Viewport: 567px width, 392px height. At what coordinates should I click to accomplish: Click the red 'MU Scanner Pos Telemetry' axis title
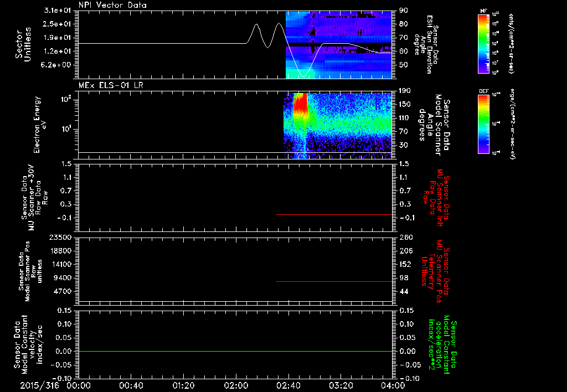pos(435,271)
